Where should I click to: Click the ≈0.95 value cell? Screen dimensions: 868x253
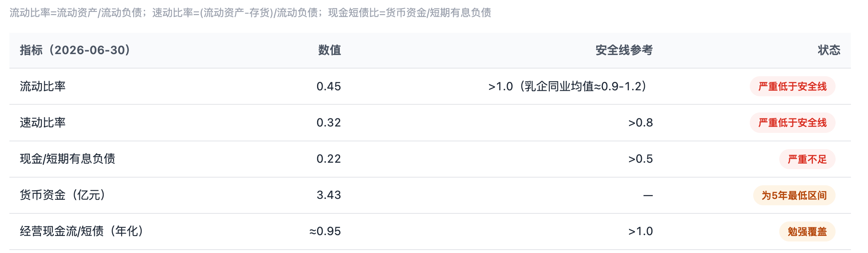(x=325, y=231)
